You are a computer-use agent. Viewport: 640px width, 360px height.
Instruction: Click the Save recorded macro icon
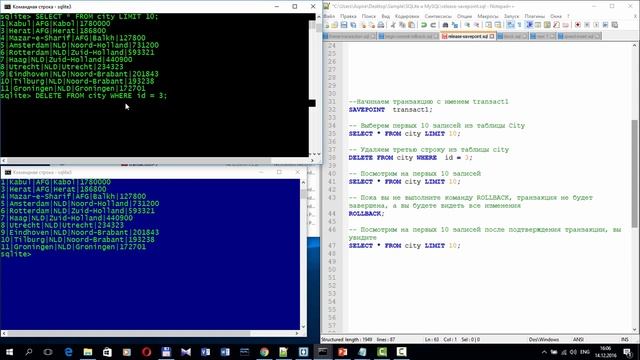click(x=616, y=25)
